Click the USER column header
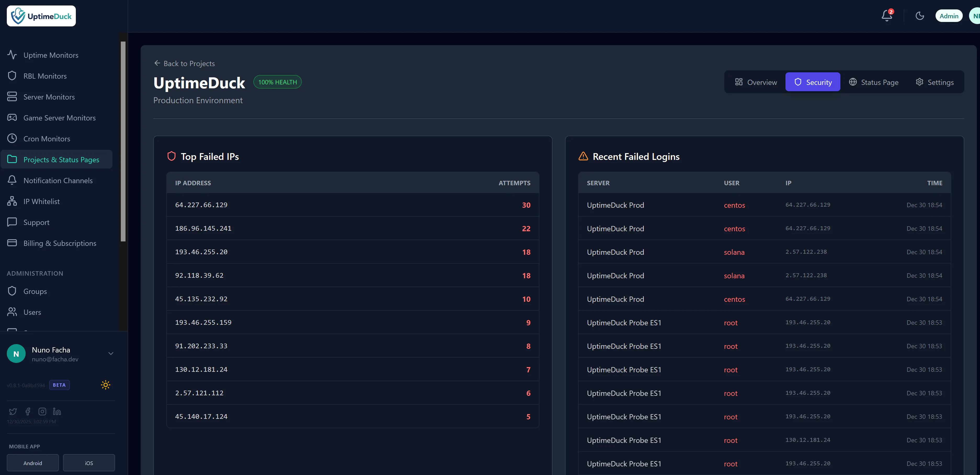The width and height of the screenshot is (980, 475). (x=732, y=183)
